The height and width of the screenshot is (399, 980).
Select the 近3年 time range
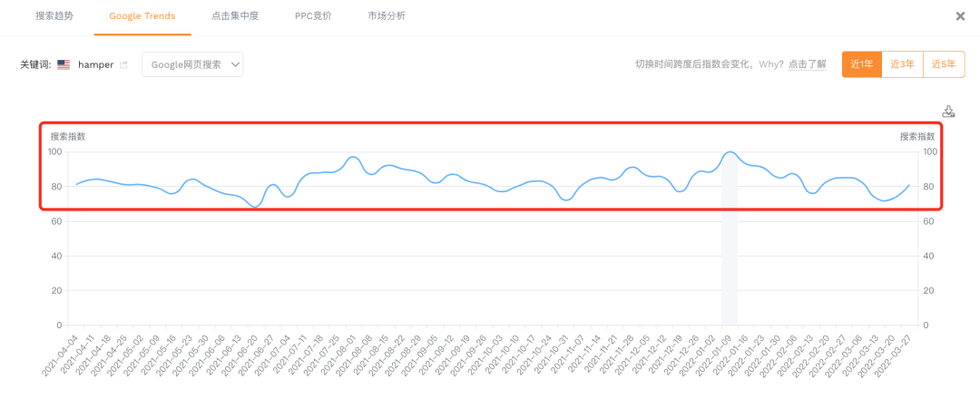point(903,64)
